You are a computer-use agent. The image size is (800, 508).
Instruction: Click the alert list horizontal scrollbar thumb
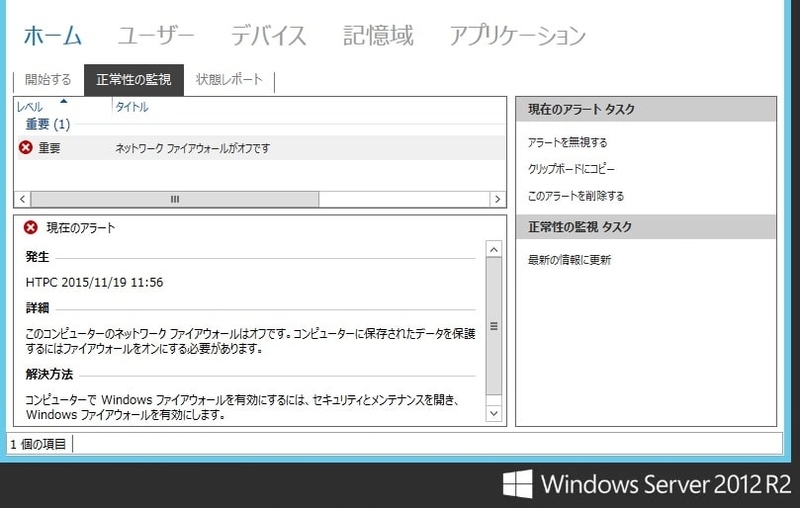(x=174, y=199)
